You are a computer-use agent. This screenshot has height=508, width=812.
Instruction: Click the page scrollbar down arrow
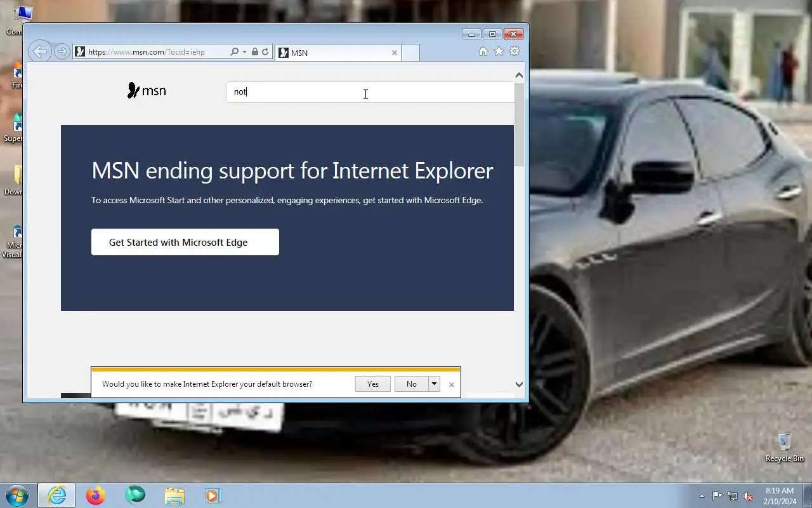pos(520,384)
